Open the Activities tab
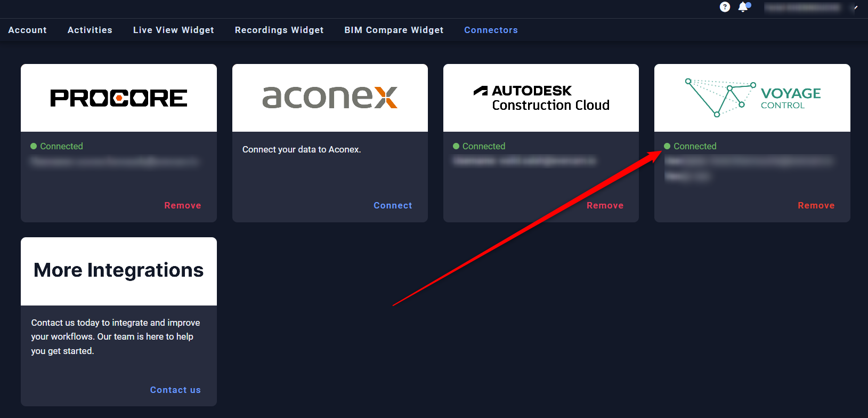868x418 pixels. pos(90,30)
